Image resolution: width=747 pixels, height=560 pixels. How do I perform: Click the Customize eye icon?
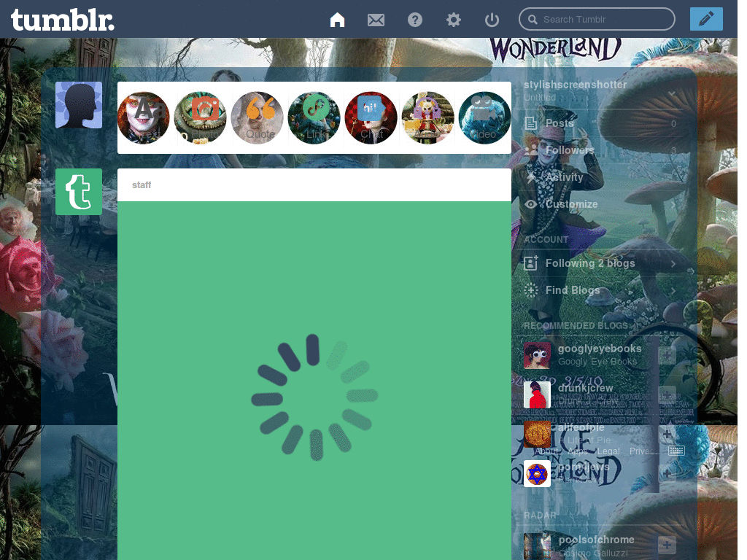tap(531, 204)
